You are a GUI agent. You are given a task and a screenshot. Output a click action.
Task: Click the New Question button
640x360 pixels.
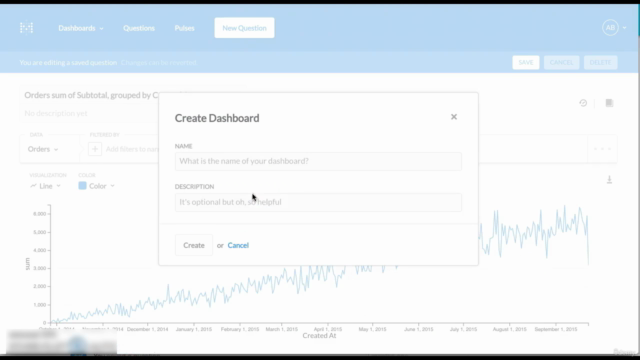tap(244, 28)
